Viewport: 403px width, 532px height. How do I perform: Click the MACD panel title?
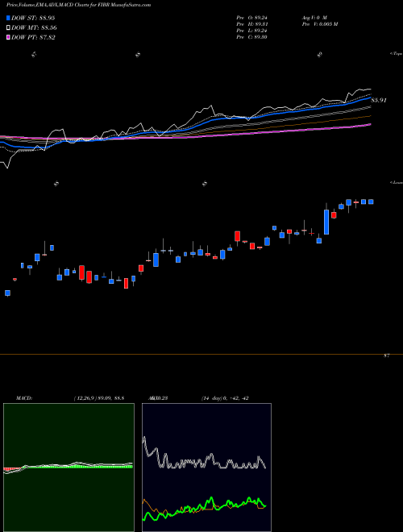click(x=24, y=398)
